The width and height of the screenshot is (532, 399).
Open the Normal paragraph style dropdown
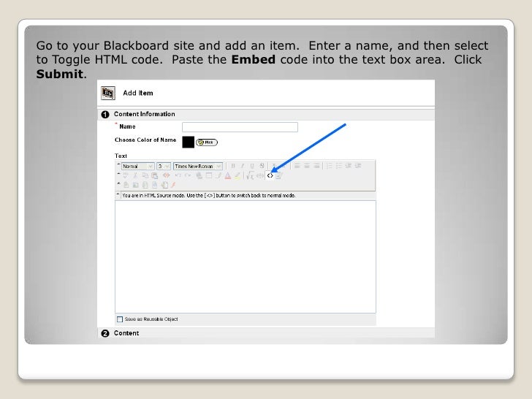tap(137, 167)
